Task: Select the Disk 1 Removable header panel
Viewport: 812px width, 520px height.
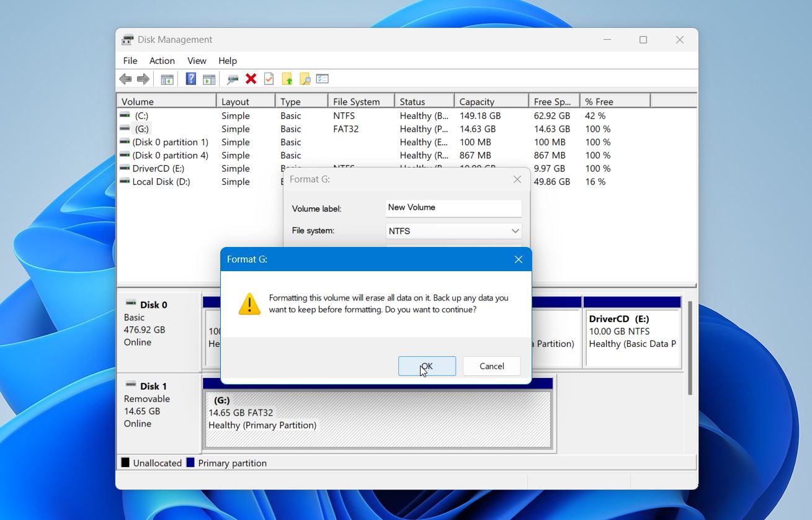Action: coord(159,413)
